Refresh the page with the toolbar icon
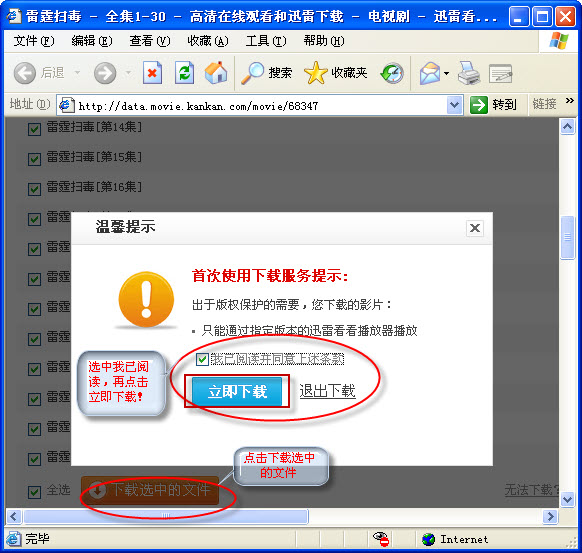This screenshot has width=582, height=553. coord(184,72)
